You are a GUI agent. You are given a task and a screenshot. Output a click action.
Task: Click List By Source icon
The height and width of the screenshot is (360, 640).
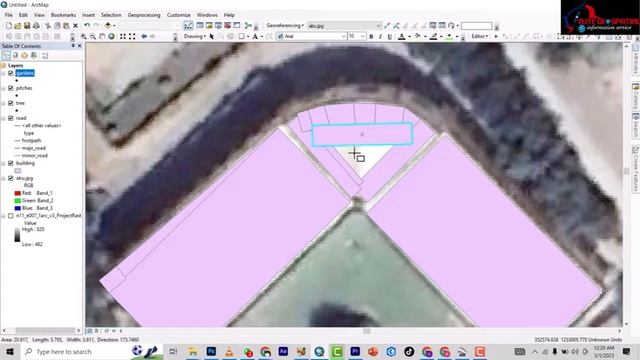(x=16, y=55)
